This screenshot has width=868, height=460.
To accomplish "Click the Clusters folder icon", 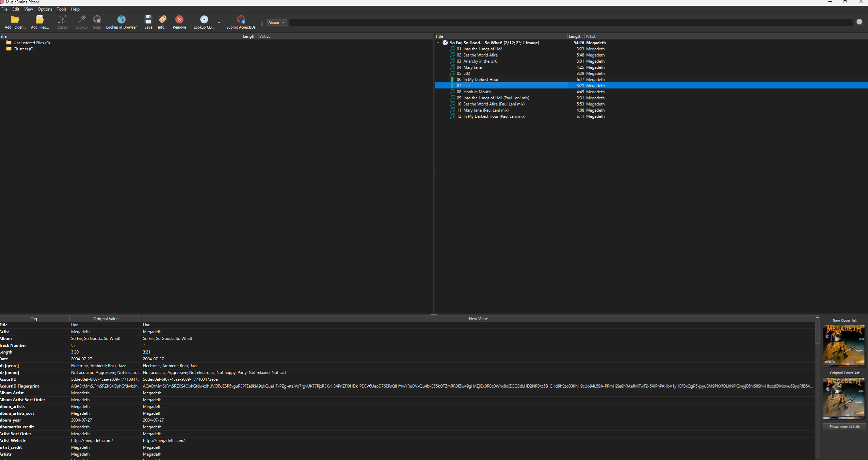I will [x=9, y=49].
